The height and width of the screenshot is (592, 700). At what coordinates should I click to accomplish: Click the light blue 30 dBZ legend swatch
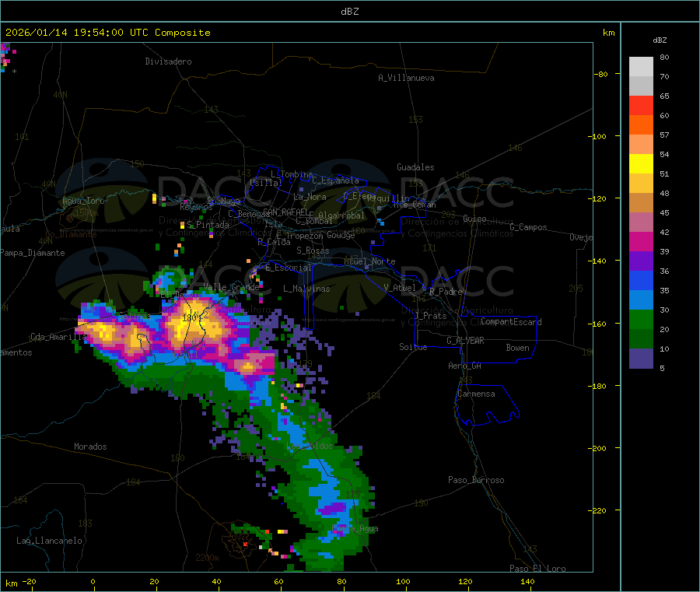click(x=641, y=300)
